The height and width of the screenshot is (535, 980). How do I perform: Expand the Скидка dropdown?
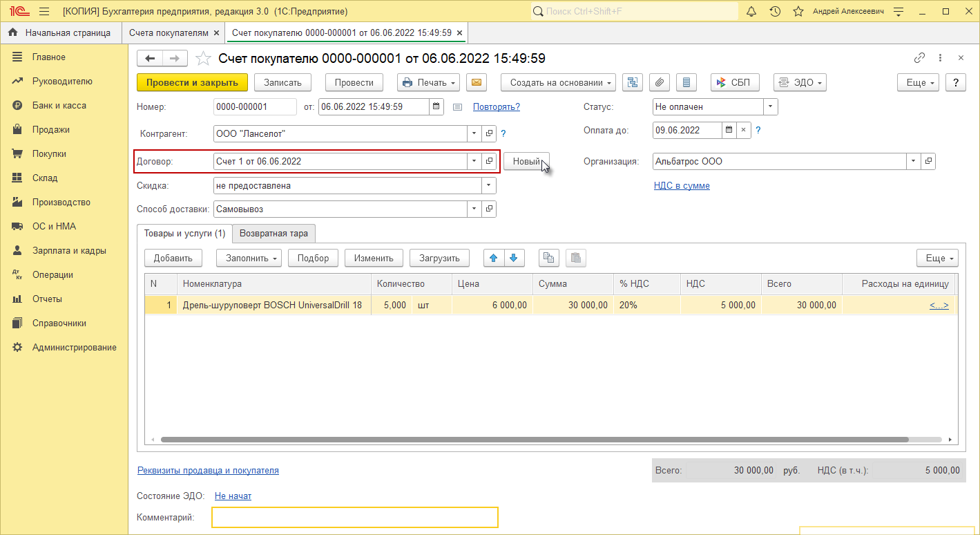click(x=489, y=185)
